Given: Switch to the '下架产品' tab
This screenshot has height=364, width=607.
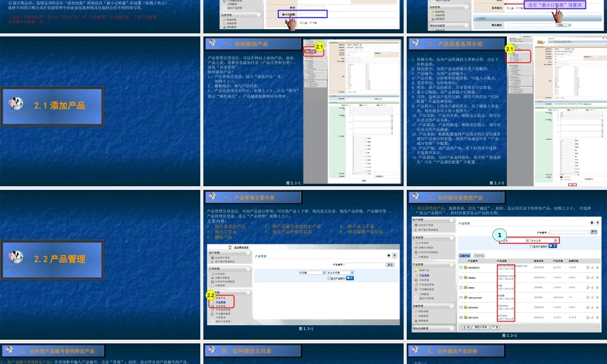Looking at the screenshot, I should click(x=478, y=255).
